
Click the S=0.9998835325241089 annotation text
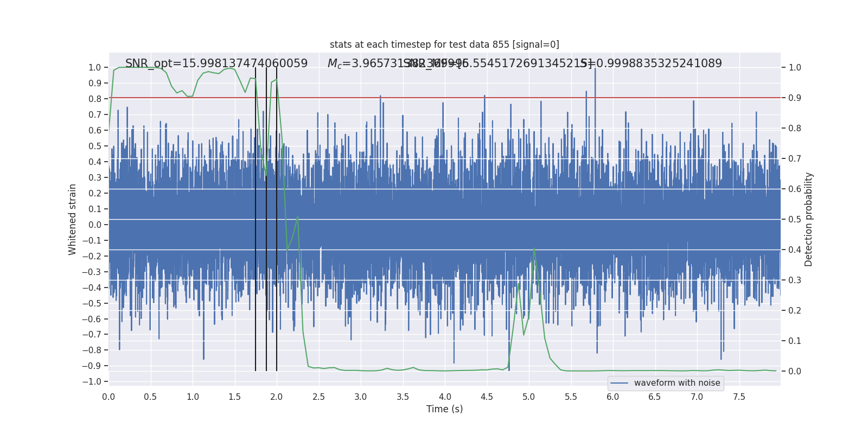[x=651, y=63]
